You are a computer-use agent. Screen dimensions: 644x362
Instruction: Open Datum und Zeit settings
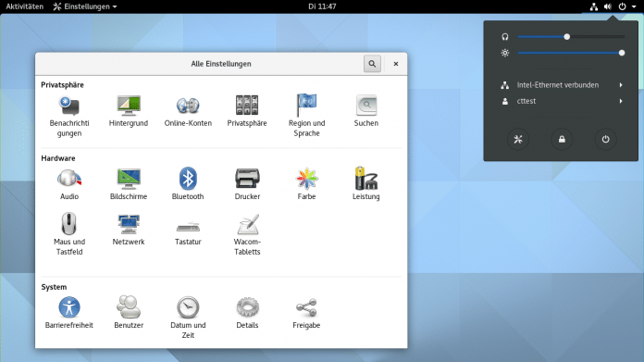188,318
